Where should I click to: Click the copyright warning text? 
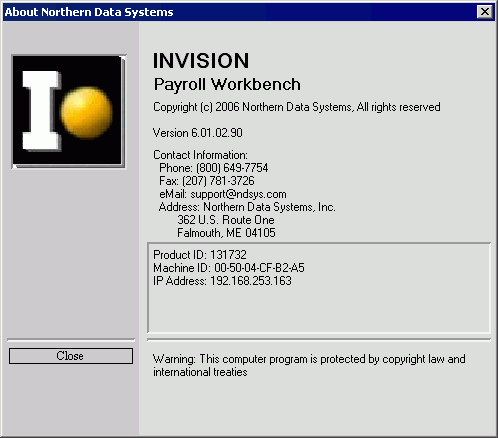point(309,366)
